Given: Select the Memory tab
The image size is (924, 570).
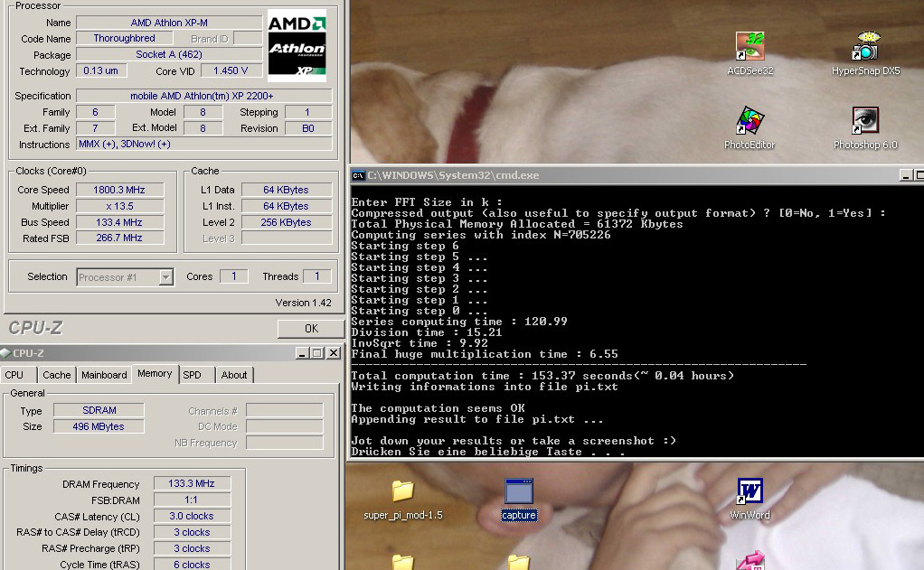Looking at the screenshot, I should 155,374.
